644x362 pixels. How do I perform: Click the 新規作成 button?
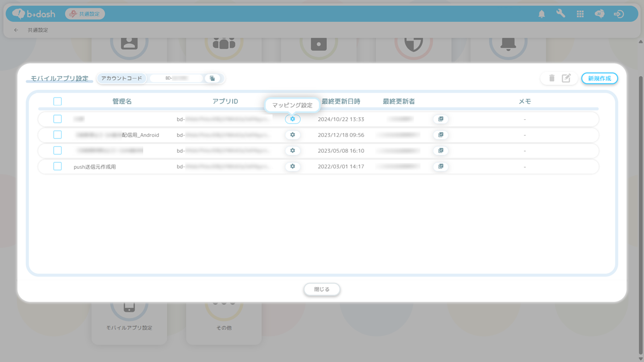599,78
